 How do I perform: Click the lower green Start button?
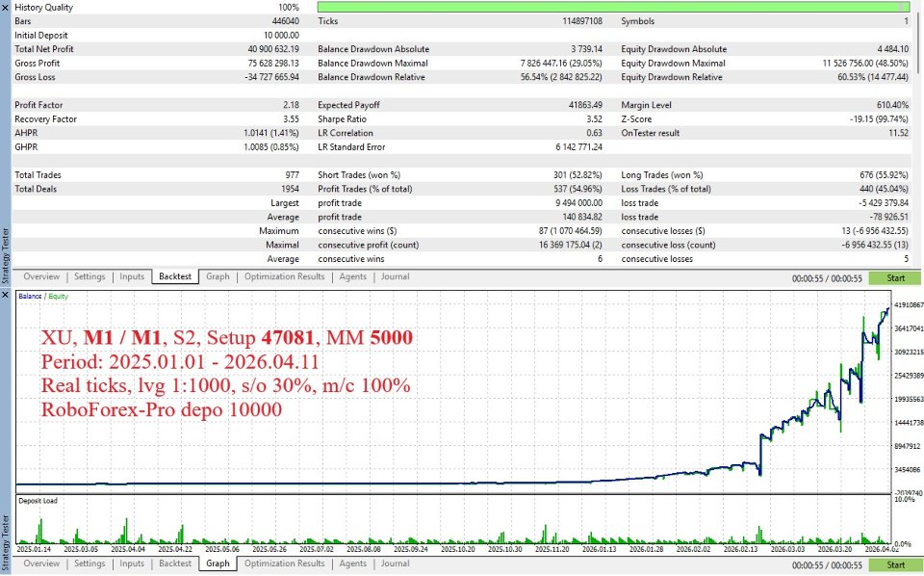pos(895,564)
